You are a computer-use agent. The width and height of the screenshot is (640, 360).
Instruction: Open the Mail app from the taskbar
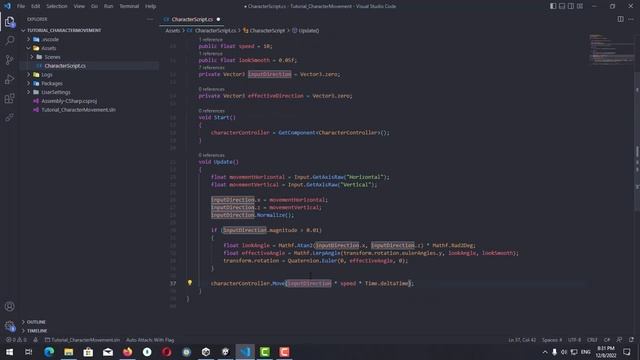pyautogui.click(x=108, y=352)
